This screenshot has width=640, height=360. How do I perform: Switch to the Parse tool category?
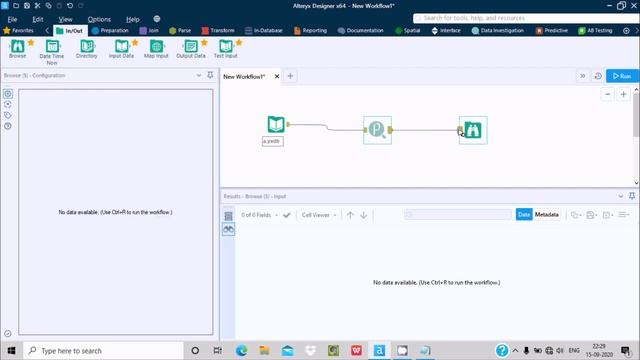click(x=180, y=31)
